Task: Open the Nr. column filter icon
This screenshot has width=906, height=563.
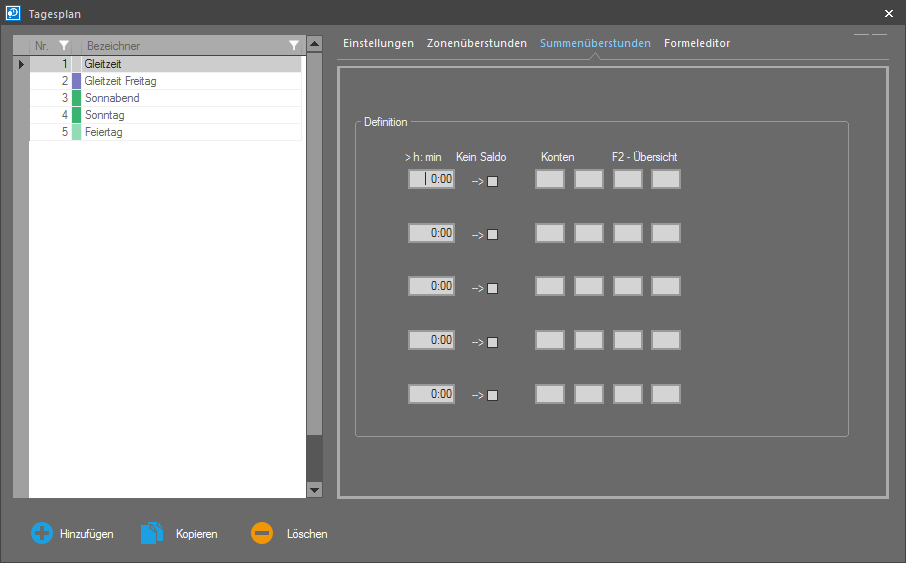Action: point(64,46)
